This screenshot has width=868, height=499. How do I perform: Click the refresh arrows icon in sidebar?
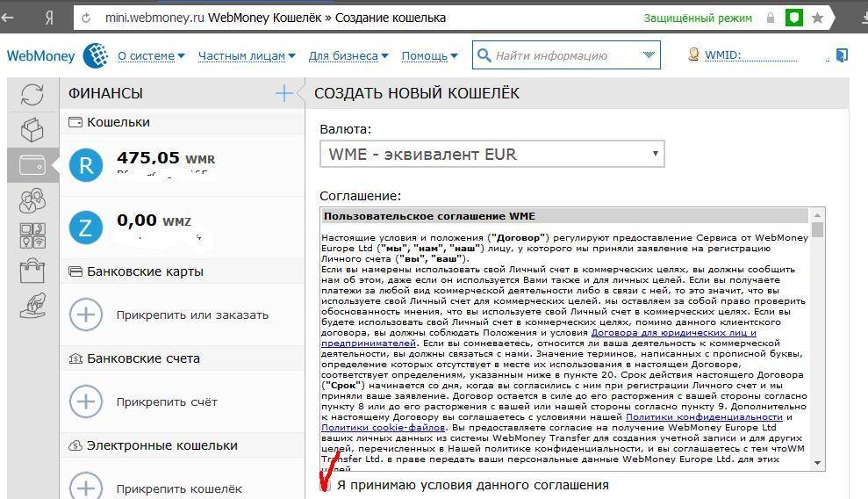click(x=32, y=95)
